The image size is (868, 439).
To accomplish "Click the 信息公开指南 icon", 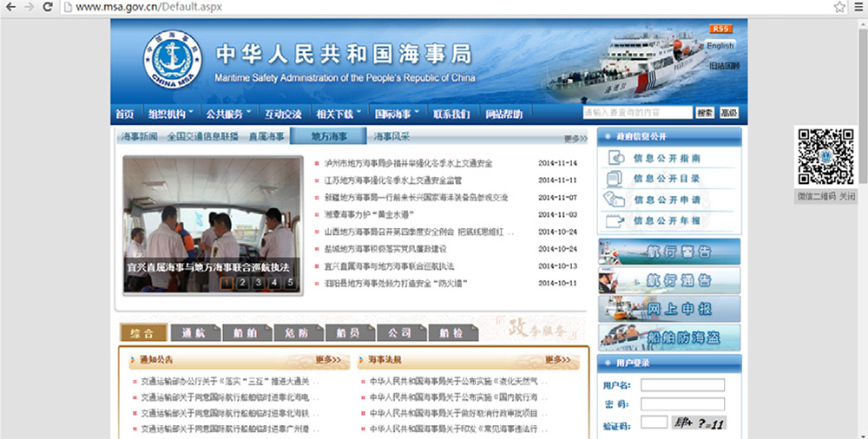I will click(x=615, y=158).
